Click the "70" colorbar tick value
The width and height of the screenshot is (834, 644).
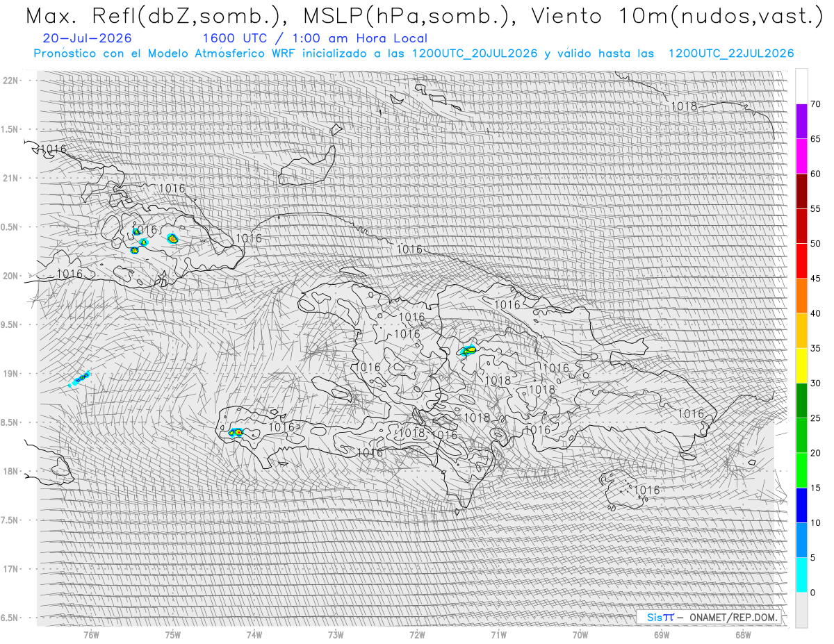(x=815, y=104)
